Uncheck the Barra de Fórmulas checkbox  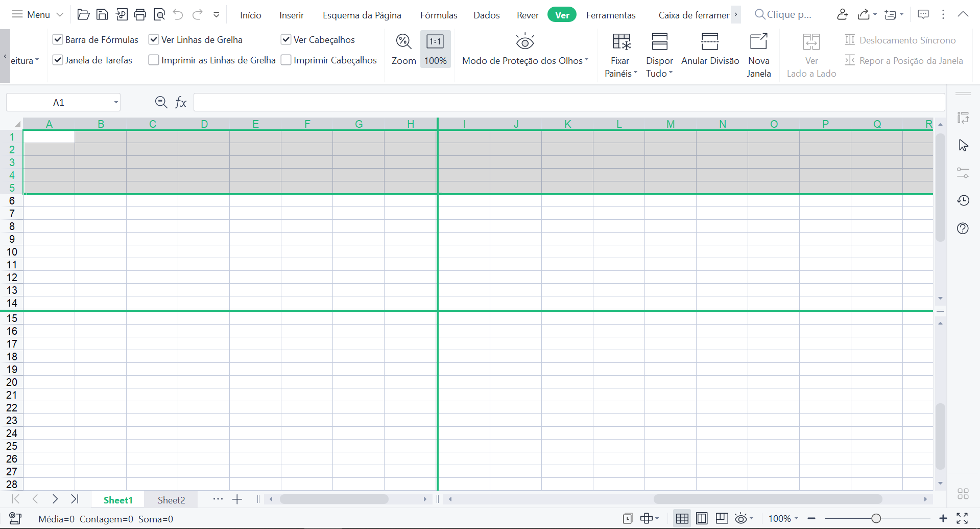pyautogui.click(x=58, y=39)
